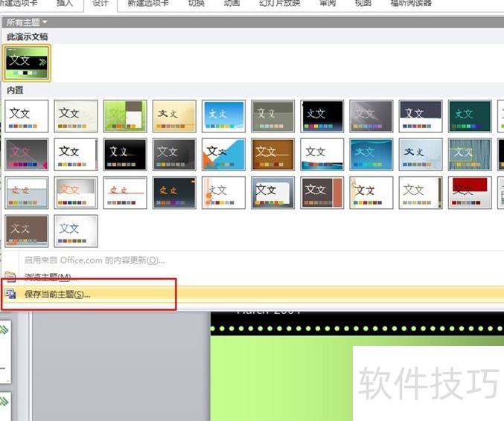504x421 pixels.
Task: Apply the brown-orange theme thumbnail
Action: 272,154
